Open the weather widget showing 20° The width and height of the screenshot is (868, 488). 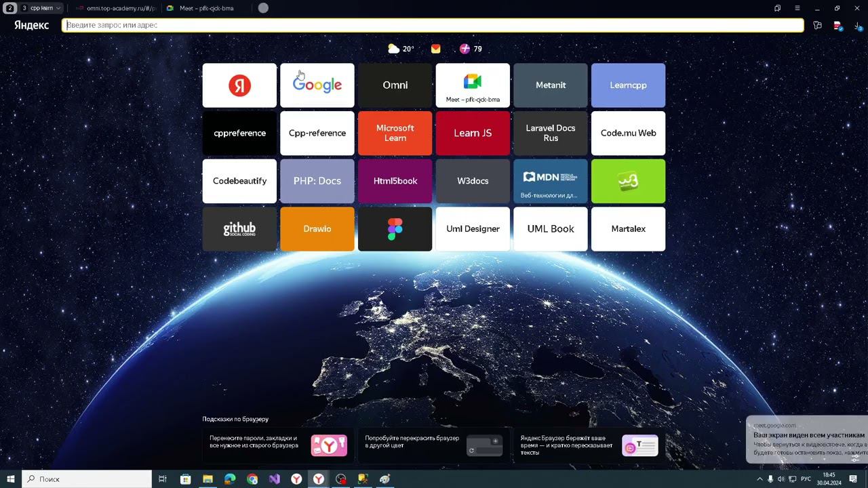click(401, 49)
